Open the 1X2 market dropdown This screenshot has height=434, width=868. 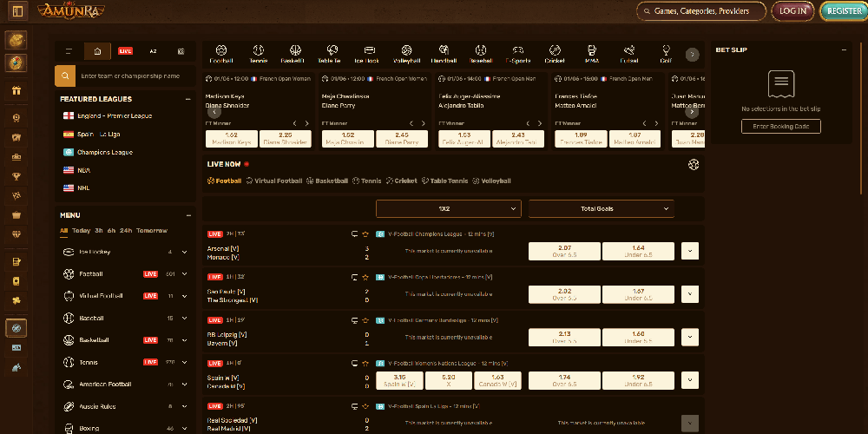(449, 208)
